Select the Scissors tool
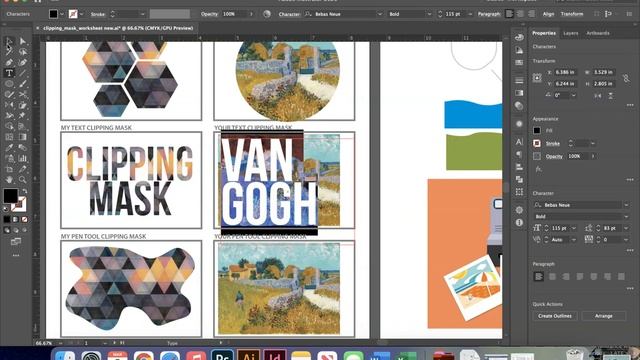Viewport: 640px width, 360px height. (x=22, y=94)
